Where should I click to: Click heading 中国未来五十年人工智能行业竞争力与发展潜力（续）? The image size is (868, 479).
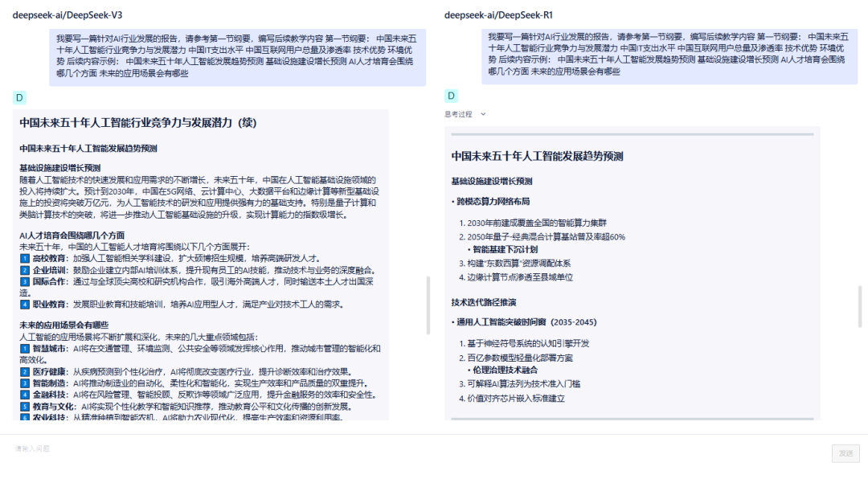tap(138, 123)
